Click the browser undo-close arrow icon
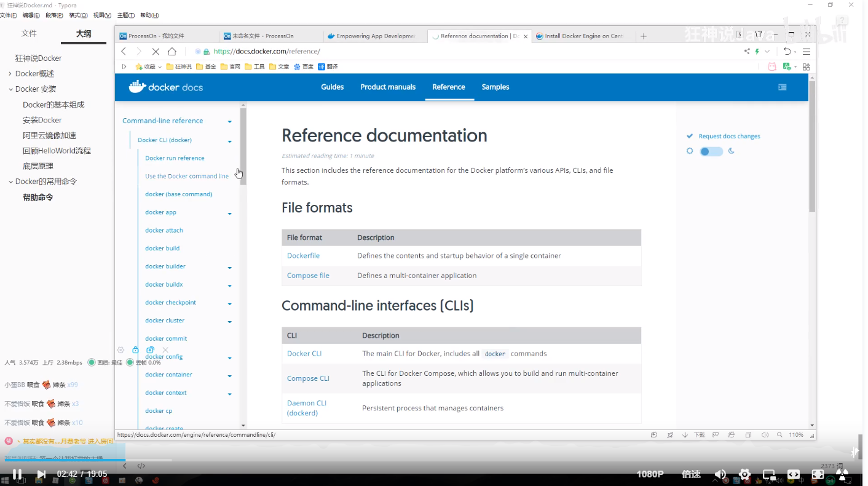Screen dimensions: 868x486 coord(787,52)
